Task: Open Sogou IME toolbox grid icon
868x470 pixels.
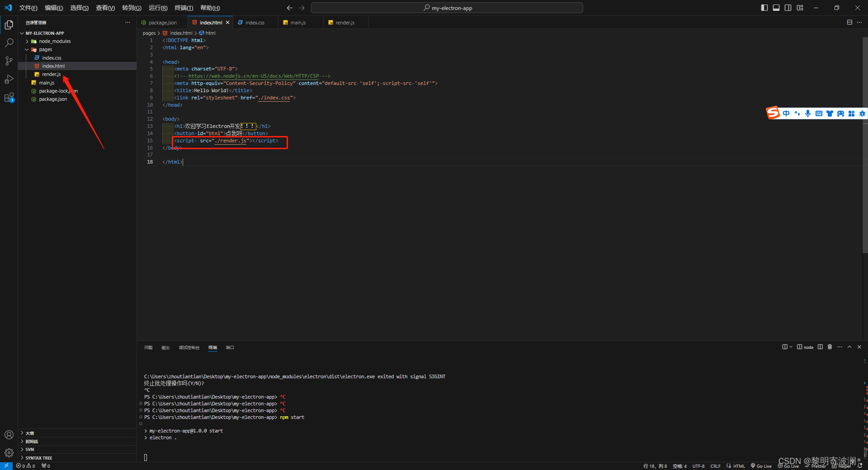Action: [851, 113]
